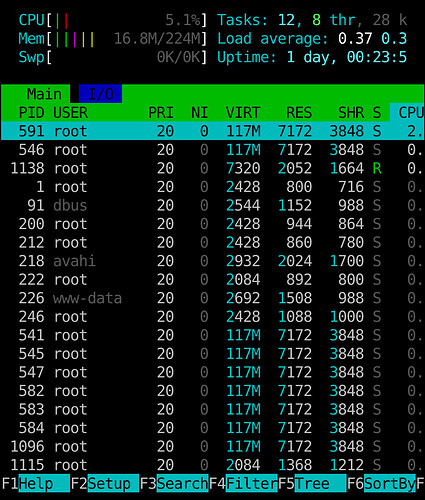Sort by the USER column header
This screenshot has width=425, height=500.
click(70, 113)
